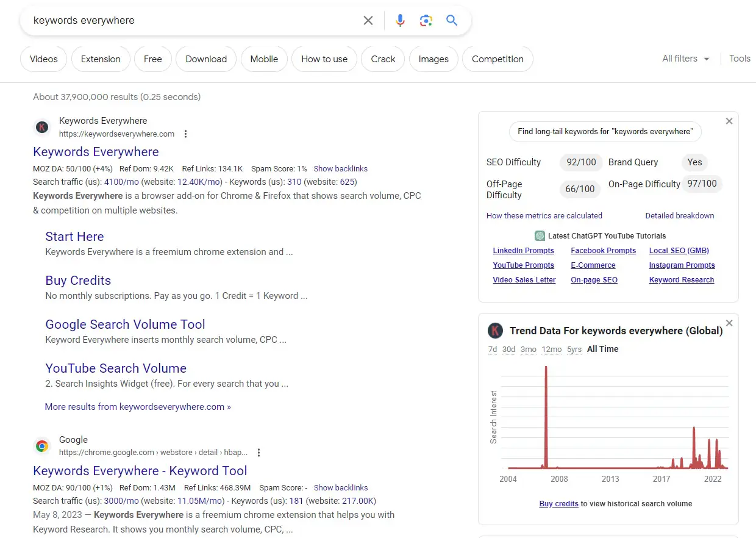Set trend range to 5yrs

[x=574, y=350]
